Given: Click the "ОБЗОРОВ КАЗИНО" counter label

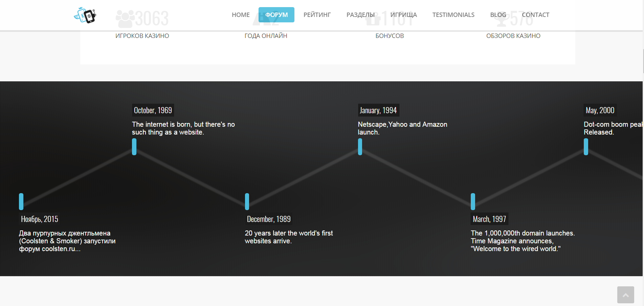Looking at the screenshot, I should click(x=513, y=36).
